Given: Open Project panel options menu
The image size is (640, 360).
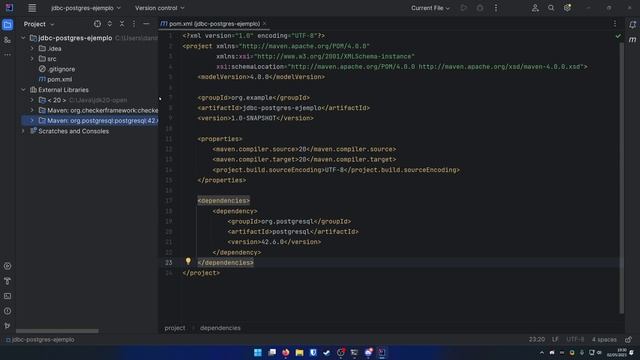Looking at the screenshot, I should pyautogui.click(x=134, y=24).
